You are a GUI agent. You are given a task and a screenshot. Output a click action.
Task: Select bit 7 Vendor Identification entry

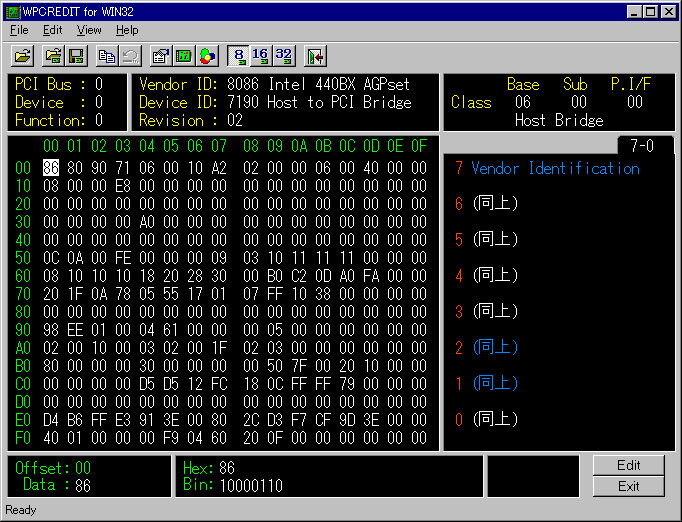548,168
